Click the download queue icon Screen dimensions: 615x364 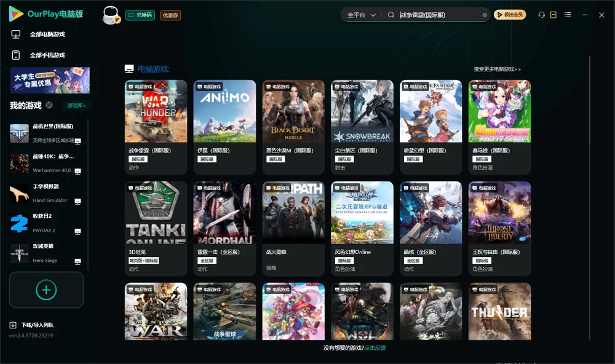pos(13,325)
